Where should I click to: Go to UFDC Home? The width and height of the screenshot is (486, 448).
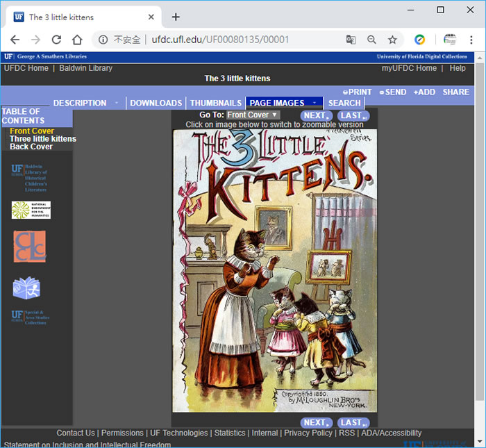[26, 68]
